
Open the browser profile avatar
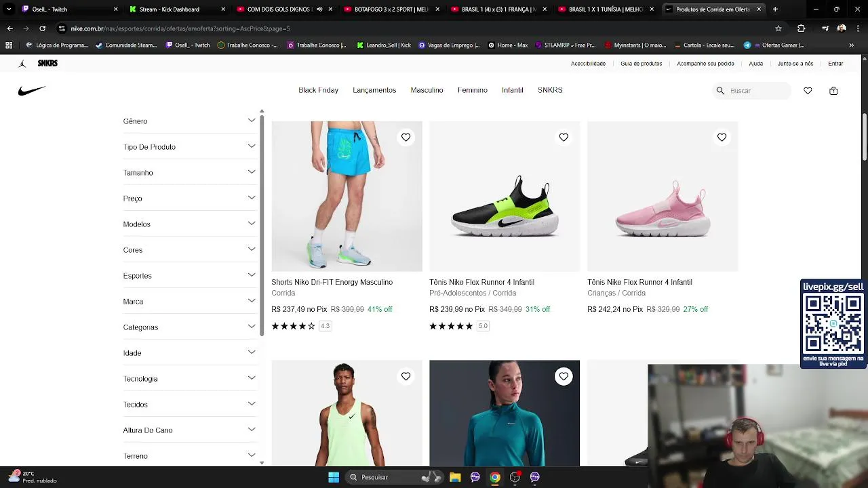coord(842,28)
